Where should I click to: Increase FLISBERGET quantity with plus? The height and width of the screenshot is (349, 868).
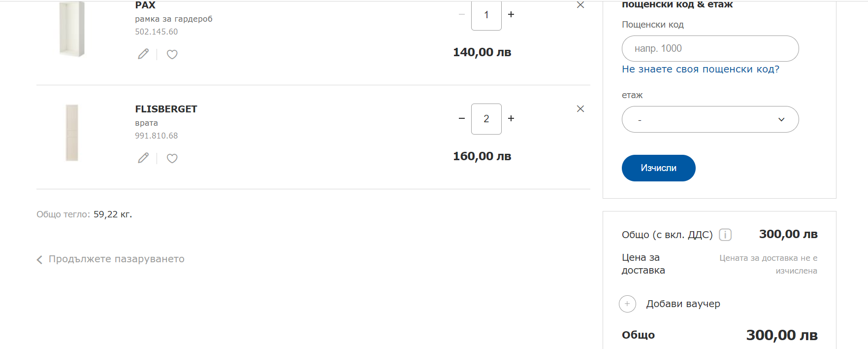[x=511, y=118]
